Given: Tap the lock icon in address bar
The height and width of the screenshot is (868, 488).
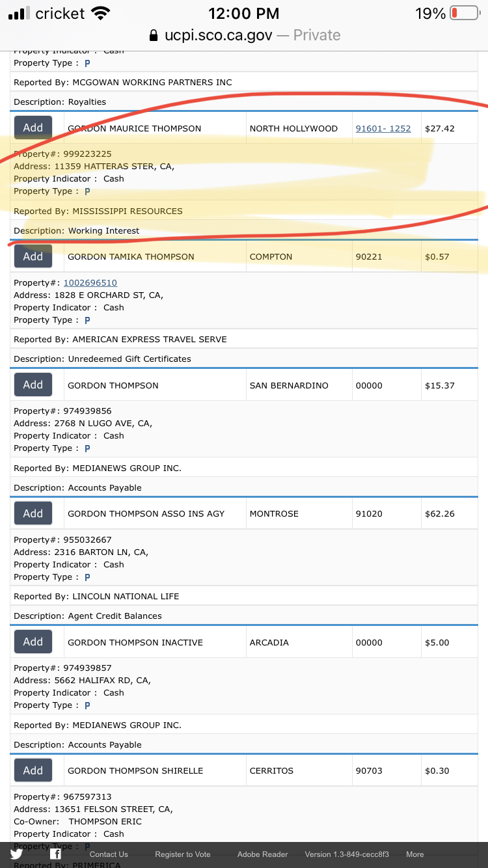Looking at the screenshot, I should point(154,35).
